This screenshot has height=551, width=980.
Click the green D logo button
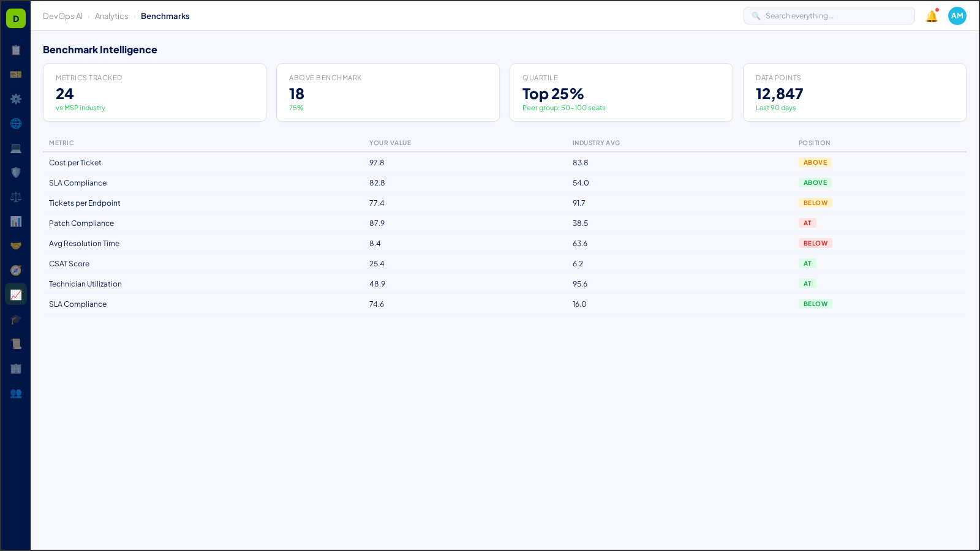15,18
